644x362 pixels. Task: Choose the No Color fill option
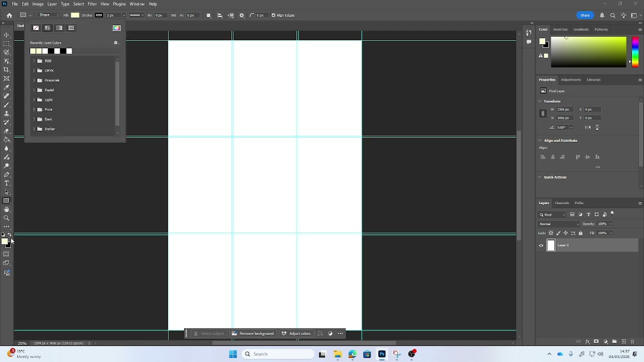[x=36, y=28]
